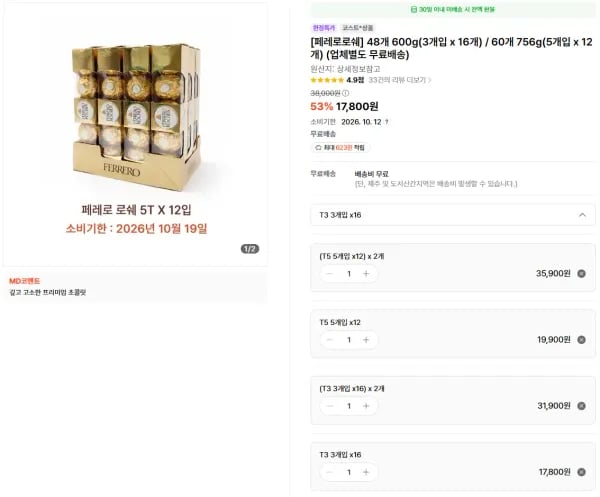Click the 최대 623원 적립 points badge
600x497 pixels.
[340, 147]
